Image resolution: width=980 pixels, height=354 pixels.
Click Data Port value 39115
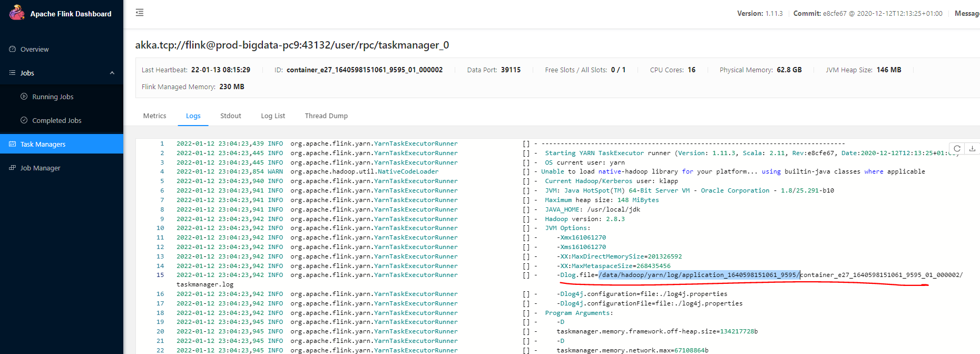(x=511, y=70)
